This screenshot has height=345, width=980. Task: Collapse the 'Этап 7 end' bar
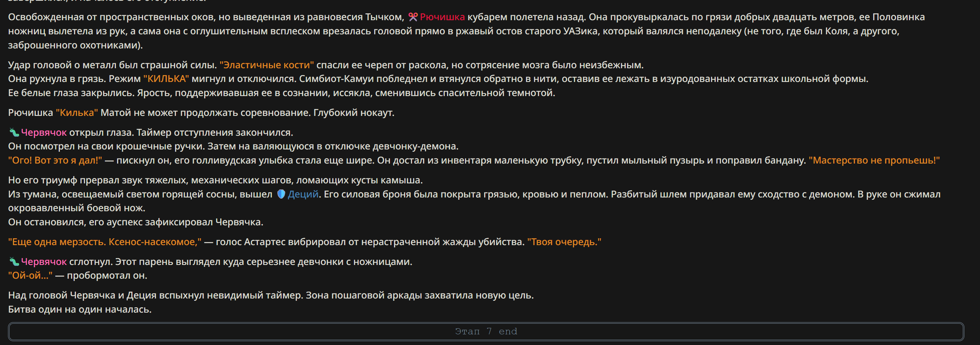tap(486, 332)
